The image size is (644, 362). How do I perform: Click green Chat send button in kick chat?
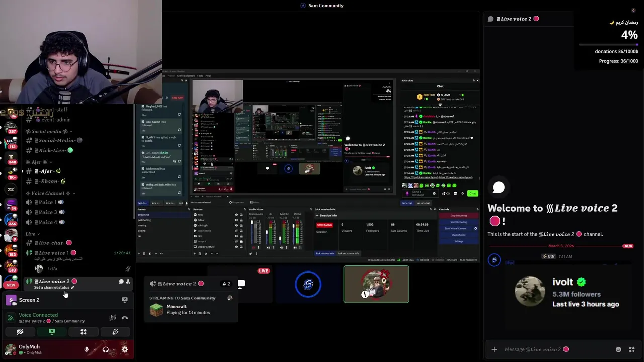(x=472, y=193)
